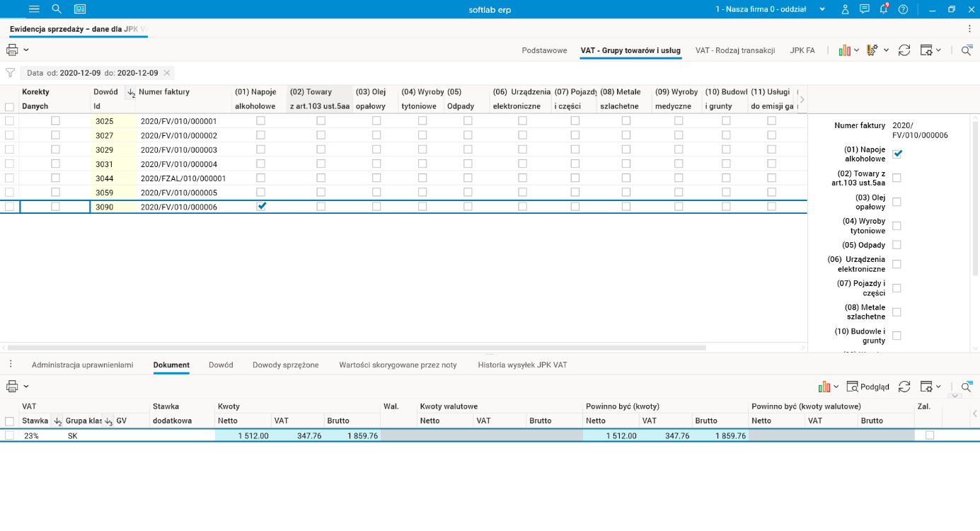Refresh the upper sales records table

[904, 50]
